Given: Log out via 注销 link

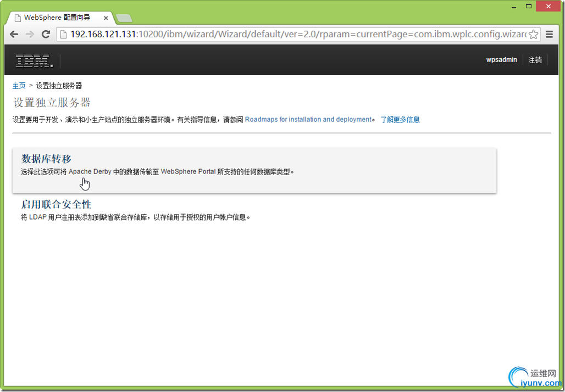Looking at the screenshot, I should (535, 60).
